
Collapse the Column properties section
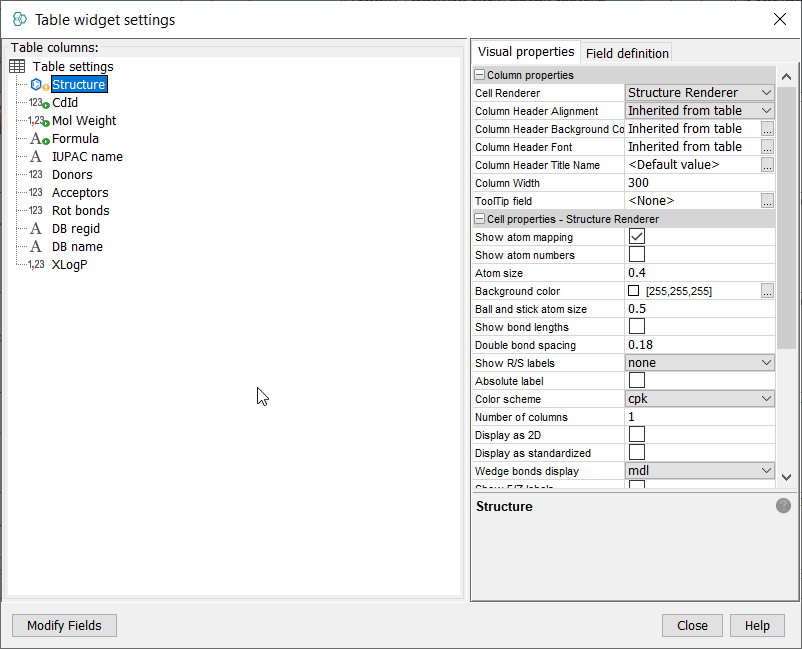[x=480, y=75]
